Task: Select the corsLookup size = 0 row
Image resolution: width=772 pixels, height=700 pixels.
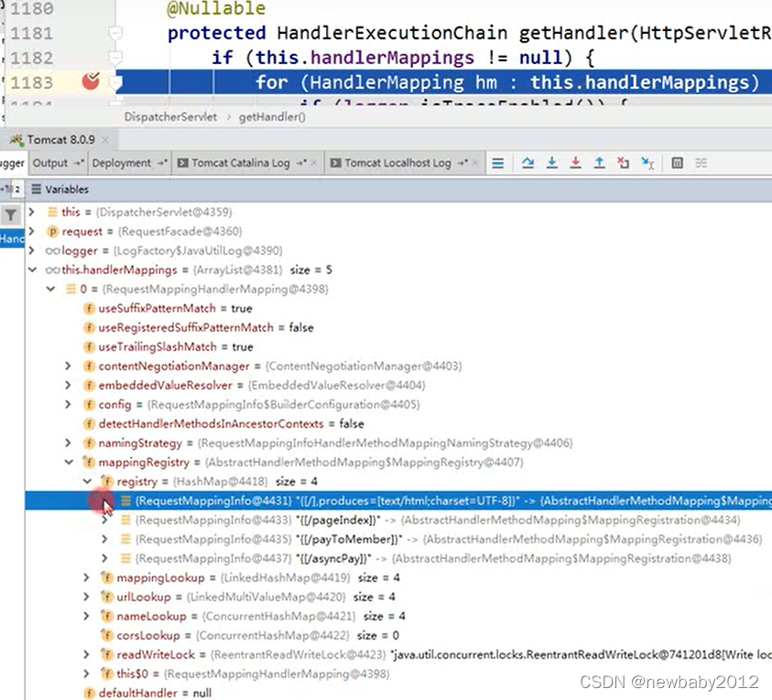Action: [398, 635]
